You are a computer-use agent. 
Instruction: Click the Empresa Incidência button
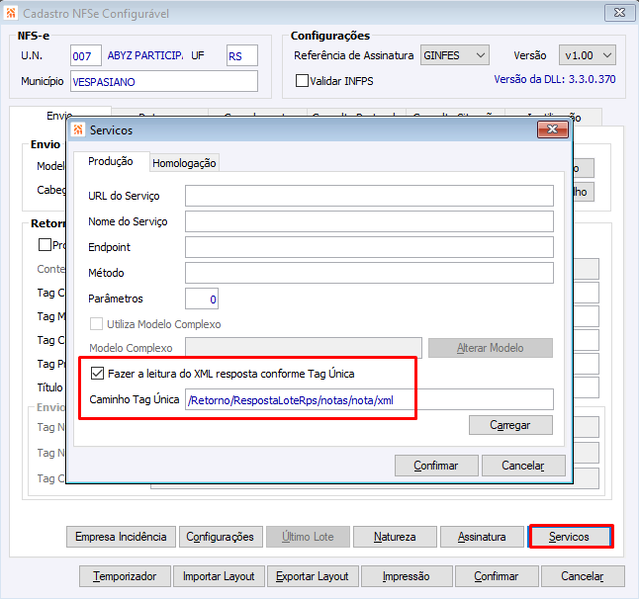tap(121, 537)
